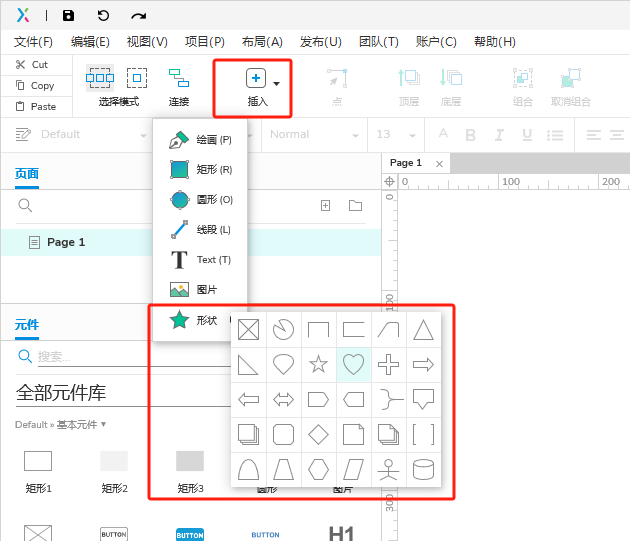Insert the diamond shape
Viewport: 630px width, 541px height.
point(318,434)
